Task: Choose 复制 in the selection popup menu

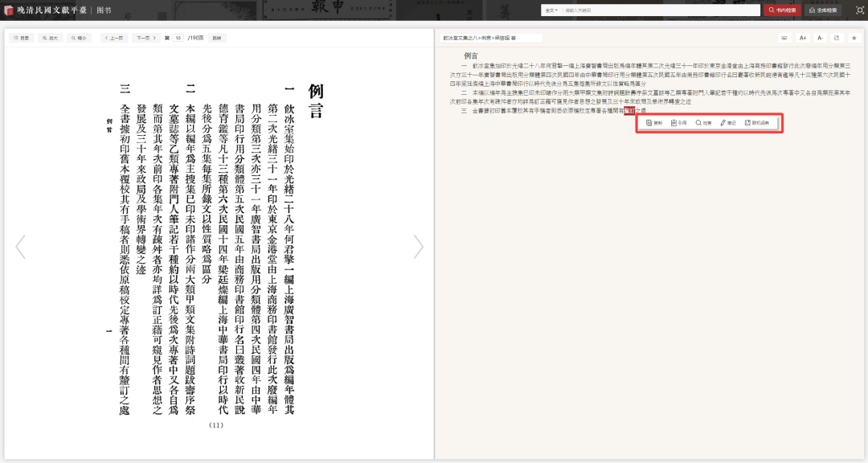Action: click(655, 123)
